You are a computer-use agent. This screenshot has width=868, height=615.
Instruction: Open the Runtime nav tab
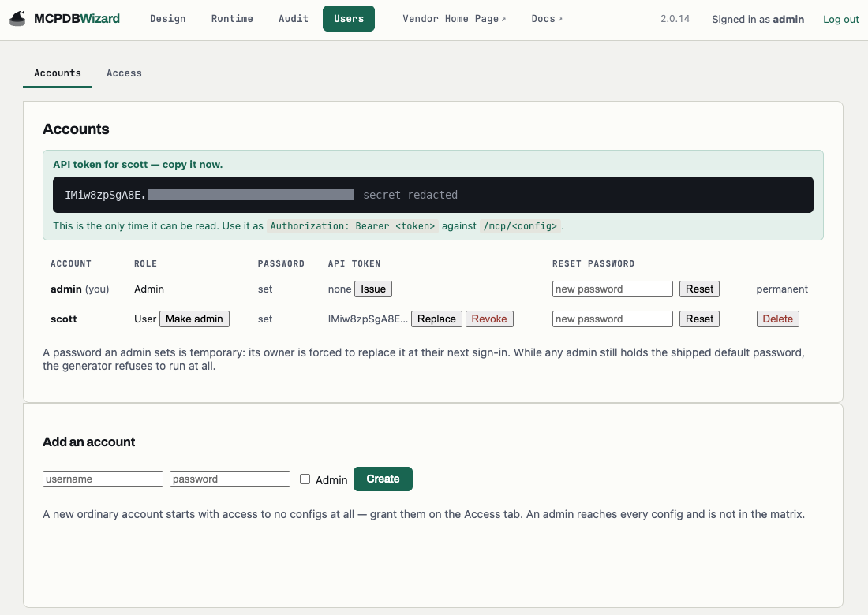coord(232,19)
